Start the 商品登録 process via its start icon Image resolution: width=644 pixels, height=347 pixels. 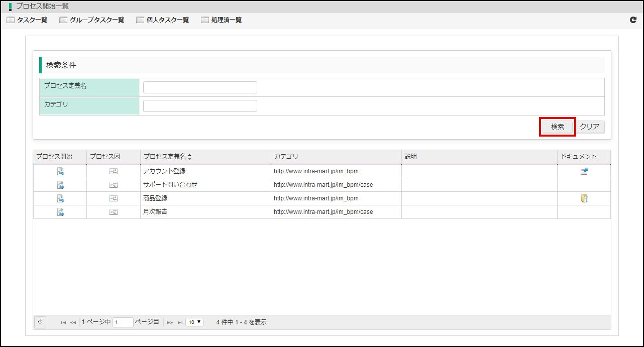click(x=60, y=198)
